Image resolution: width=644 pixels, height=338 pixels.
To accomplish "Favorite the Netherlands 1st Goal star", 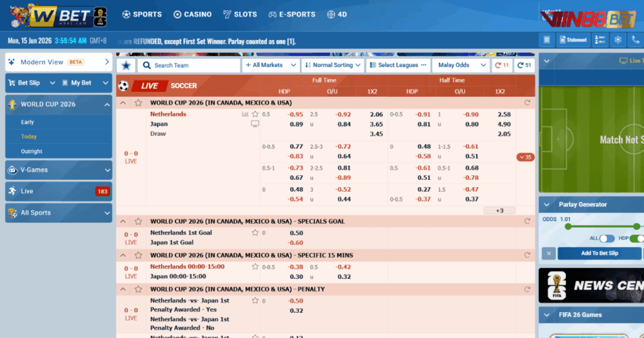I will click(255, 232).
